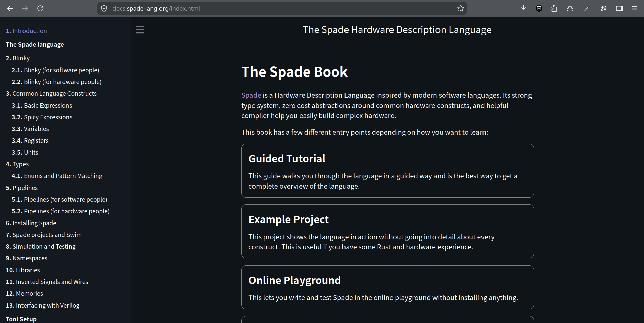Open 10. Libraries chapter

coord(23,270)
